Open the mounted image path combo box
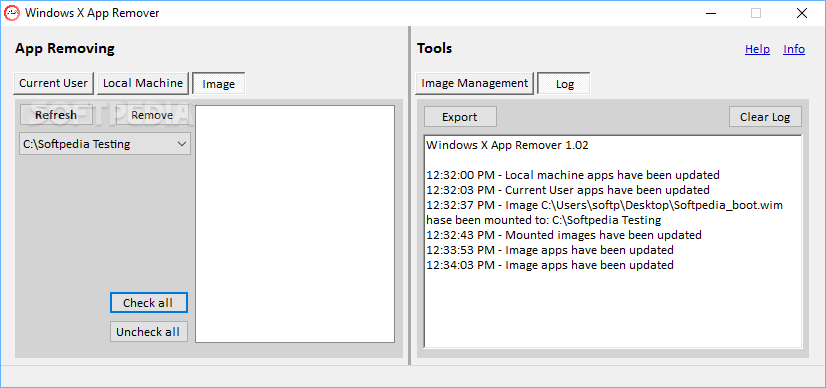 [x=105, y=144]
